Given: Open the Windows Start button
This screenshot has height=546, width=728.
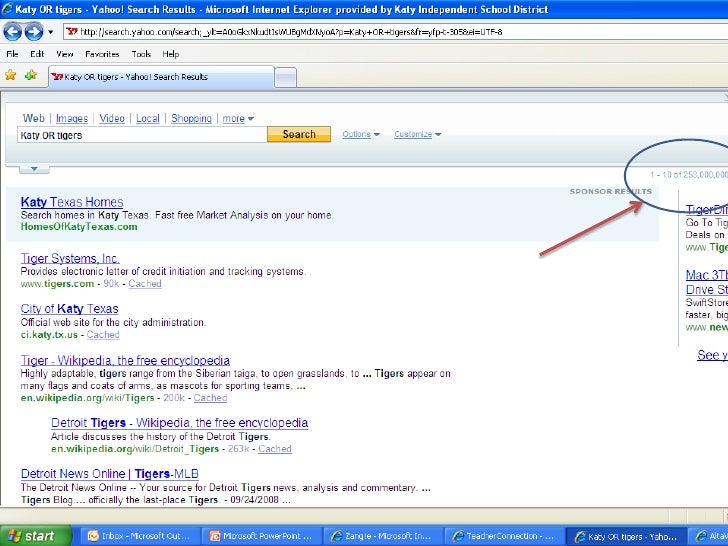Looking at the screenshot, I should 36,536.
